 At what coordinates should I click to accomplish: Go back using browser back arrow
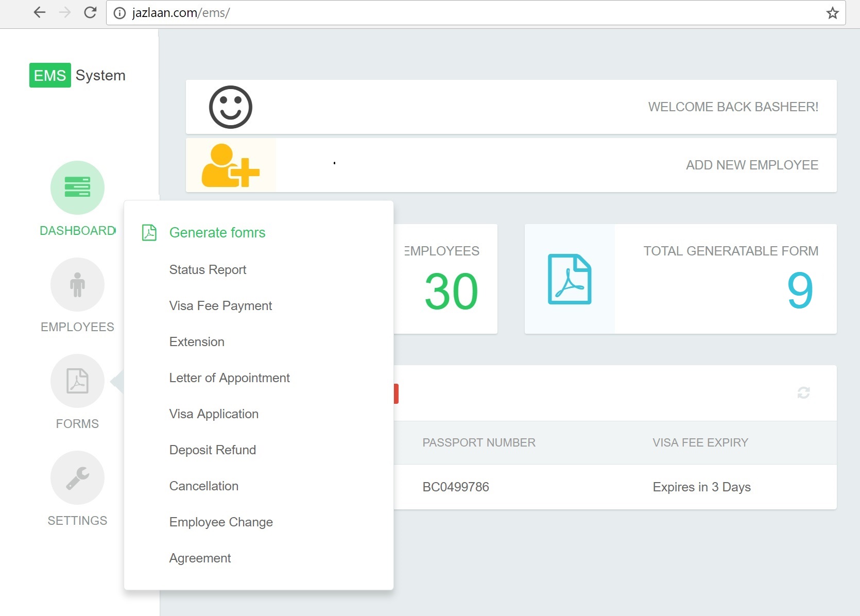(x=39, y=13)
